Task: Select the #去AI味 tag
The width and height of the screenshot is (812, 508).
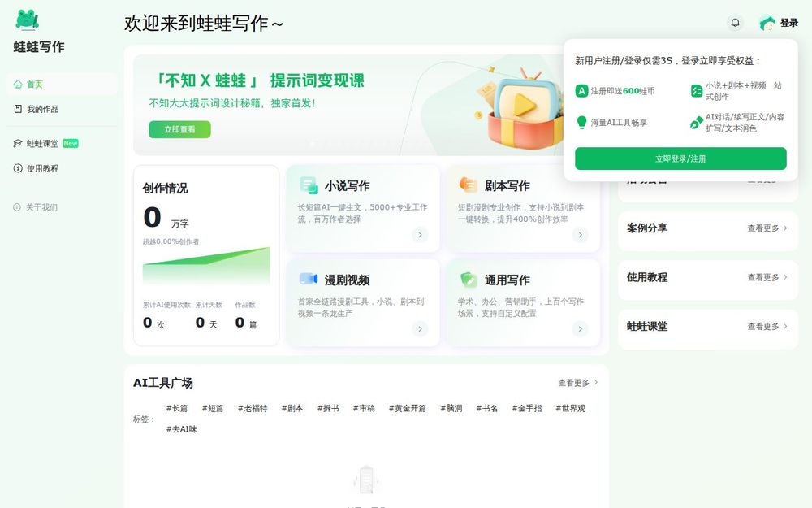Action: pyautogui.click(x=181, y=429)
